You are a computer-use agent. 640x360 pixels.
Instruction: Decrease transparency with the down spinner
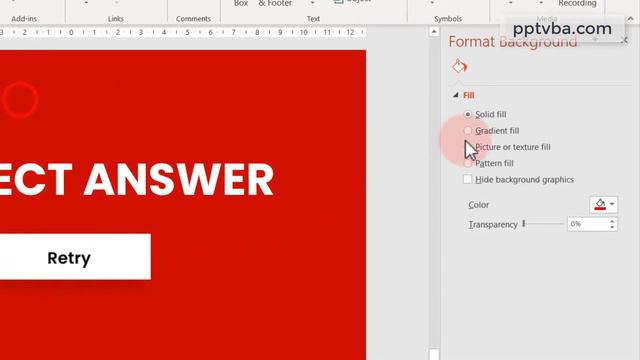point(612,227)
